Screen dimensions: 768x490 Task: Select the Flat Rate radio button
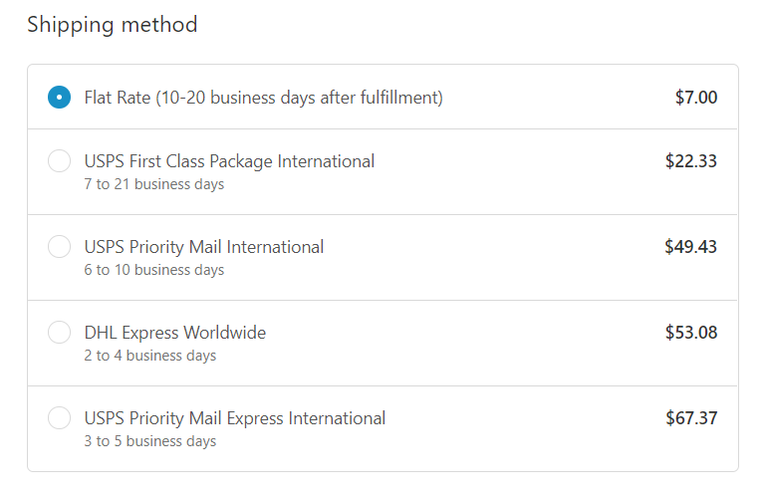point(59,97)
